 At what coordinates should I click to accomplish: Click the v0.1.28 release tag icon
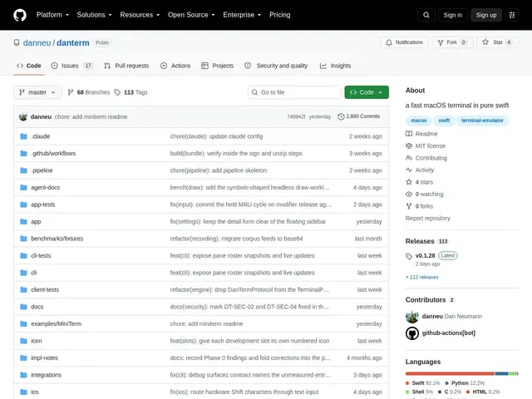pos(409,256)
